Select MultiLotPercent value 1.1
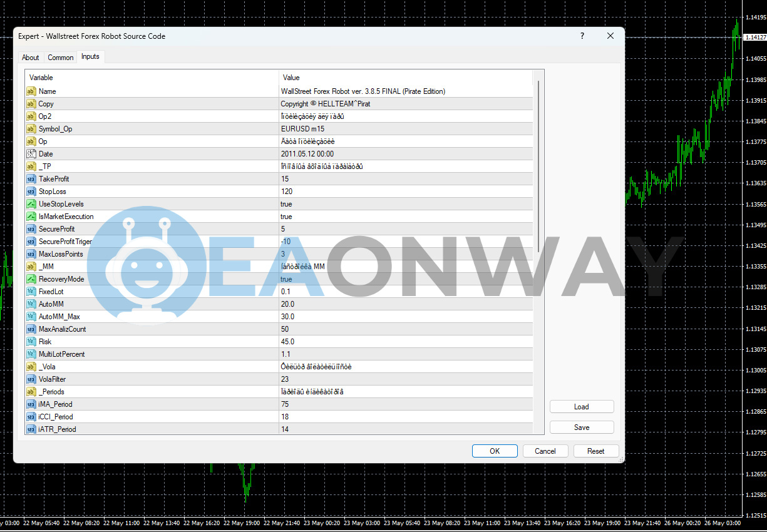The image size is (767, 532). click(286, 354)
